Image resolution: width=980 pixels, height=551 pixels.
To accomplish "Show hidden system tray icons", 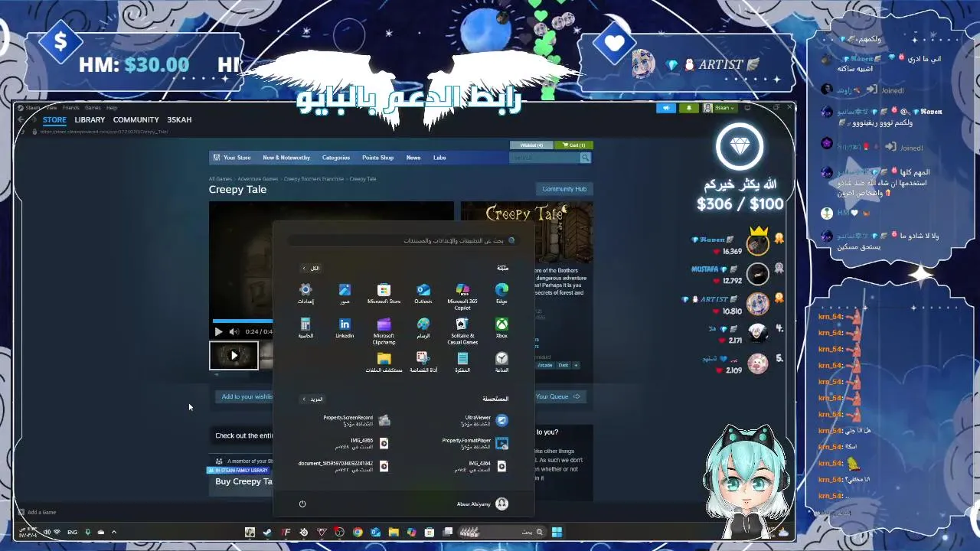I will click(x=114, y=532).
